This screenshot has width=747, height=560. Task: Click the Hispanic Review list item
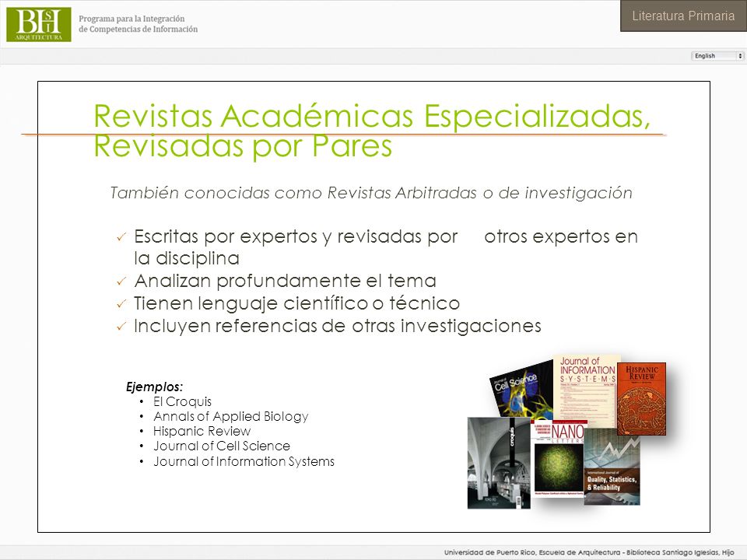click(x=202, y=432)
